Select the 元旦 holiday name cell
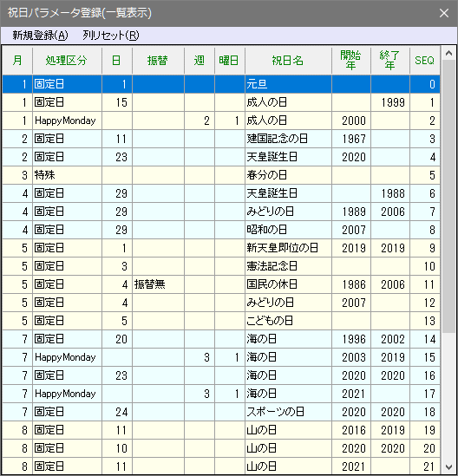The width and height of the screenshot is (458, 476). coord(288,84)
